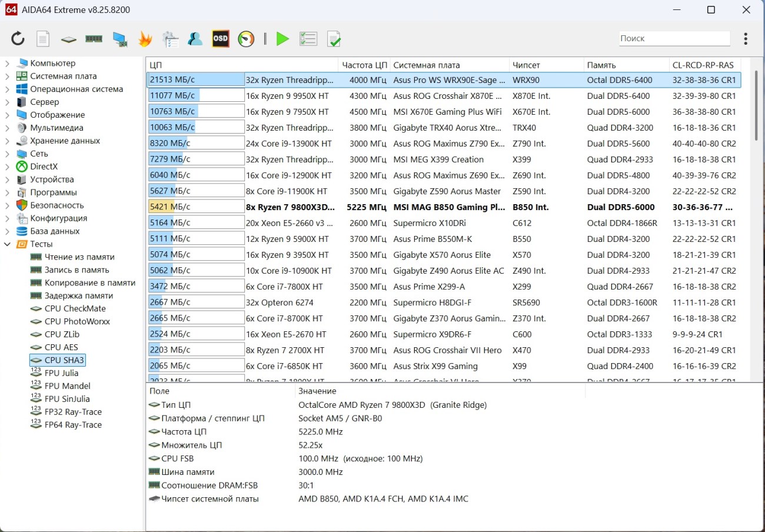Sort by the Частота ЦП column header
This screenshot has width=765, height=532.
364,65
